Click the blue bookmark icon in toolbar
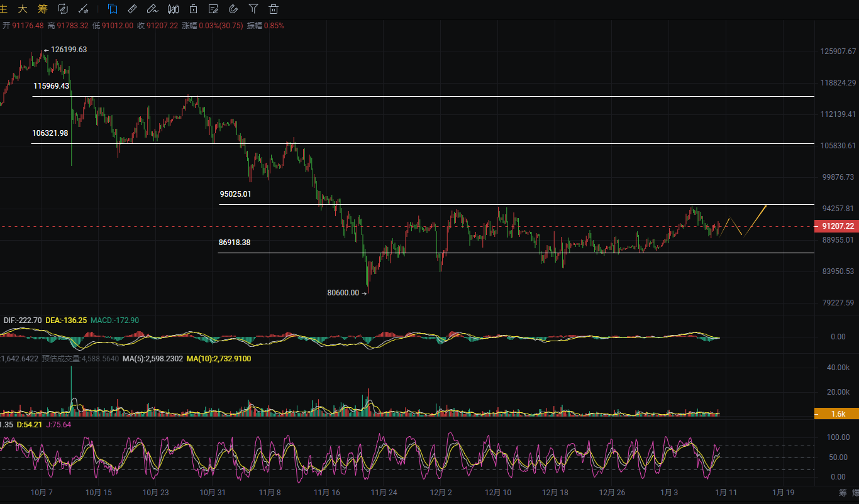Screen dimensions: 859x504 point(113,9)
